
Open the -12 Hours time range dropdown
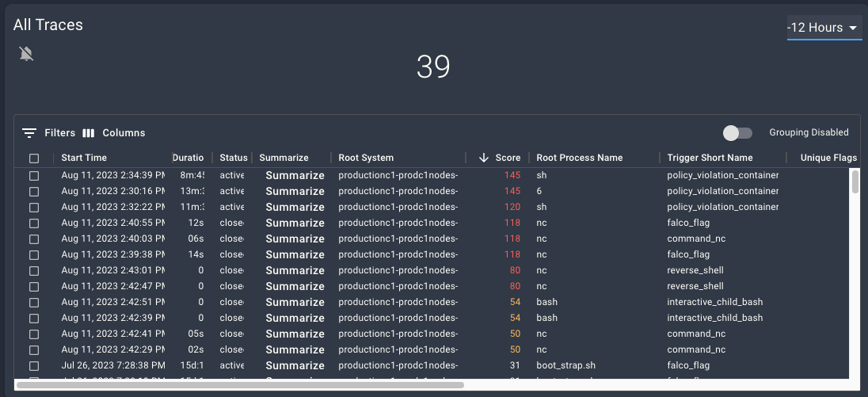(824, 28)
